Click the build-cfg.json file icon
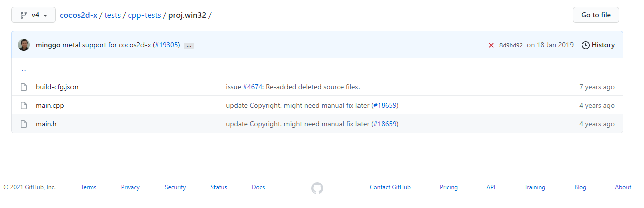 click(x=23, y=87)
